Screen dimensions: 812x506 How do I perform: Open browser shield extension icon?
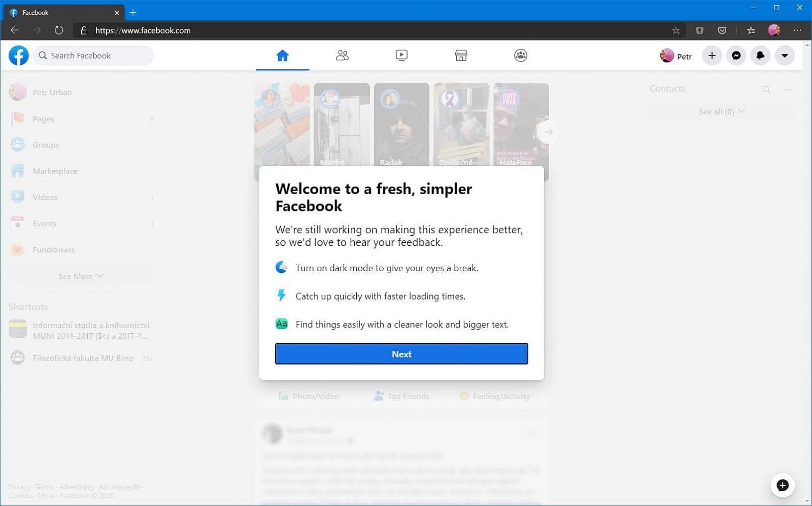tap(700, 30)
